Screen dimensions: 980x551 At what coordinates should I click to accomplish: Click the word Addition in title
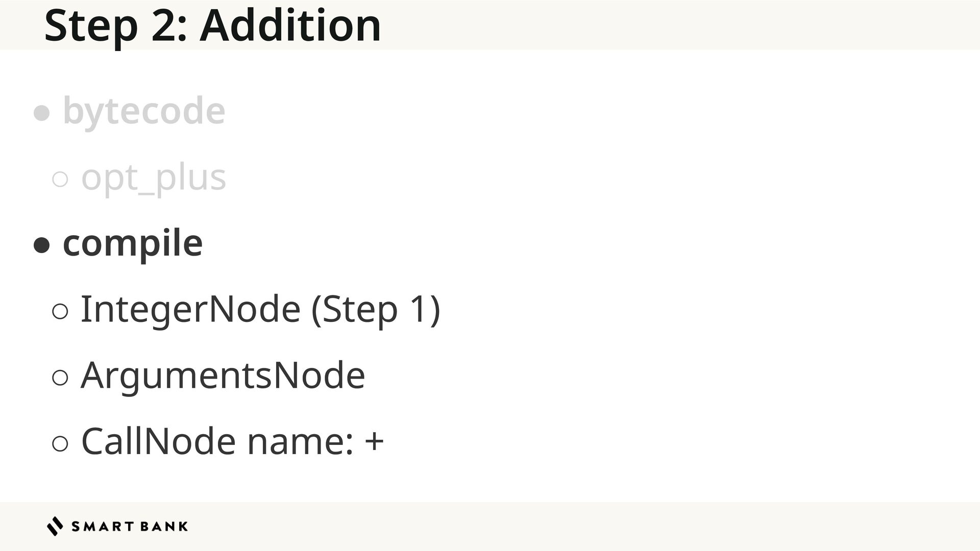coord(290,25)
